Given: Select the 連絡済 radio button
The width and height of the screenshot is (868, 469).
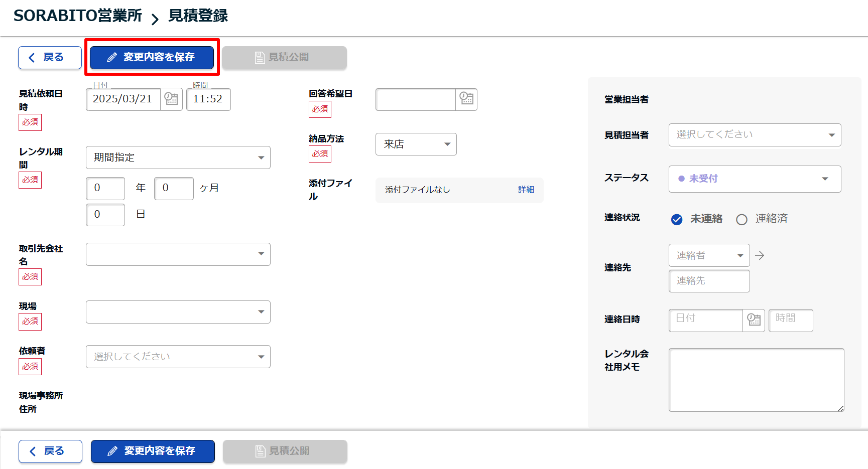Looking at the screenshot, I should click(x=741, y=219).
